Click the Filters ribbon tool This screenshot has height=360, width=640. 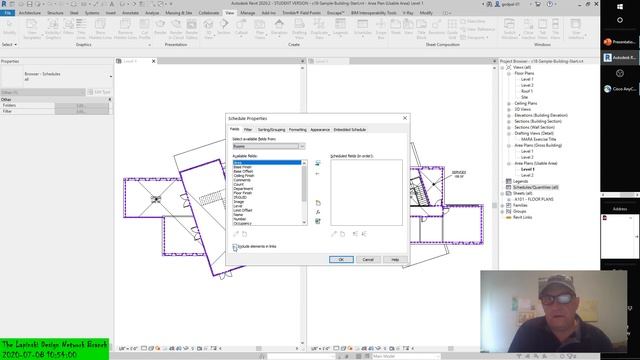click(69, 27)
